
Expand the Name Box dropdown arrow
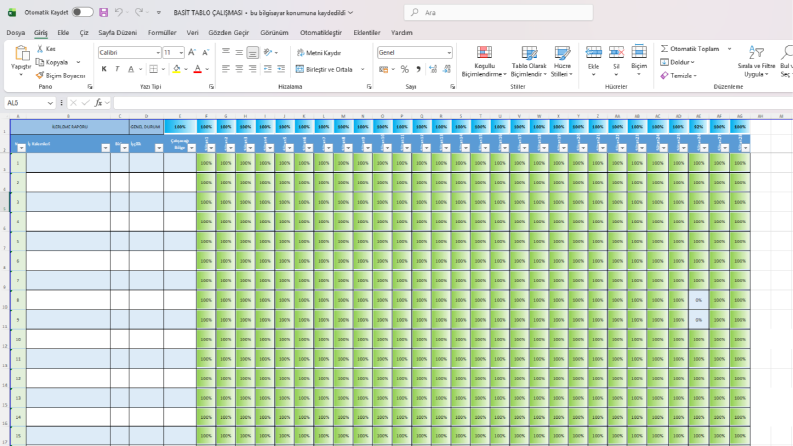(x=50, y=103)
